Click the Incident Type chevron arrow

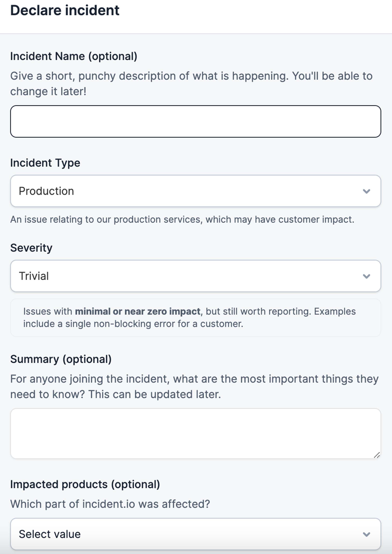pos(366,191)
